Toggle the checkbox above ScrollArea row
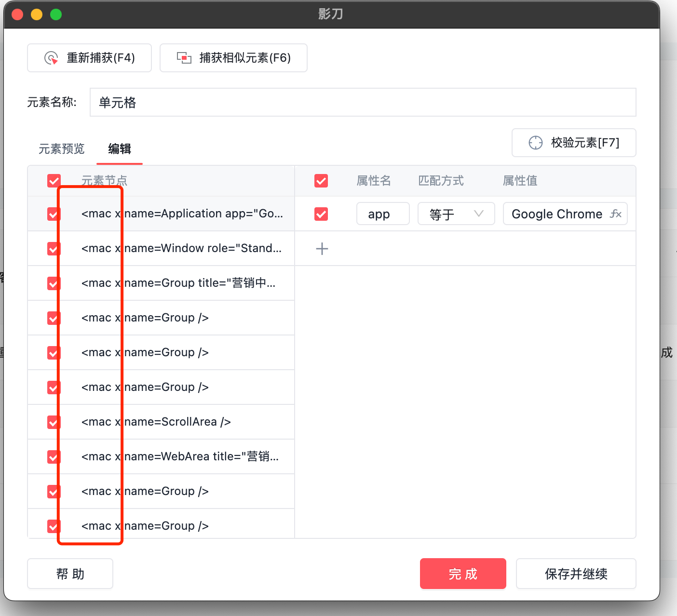Screen dimensions: 677x616 click(x=54, y=387)
